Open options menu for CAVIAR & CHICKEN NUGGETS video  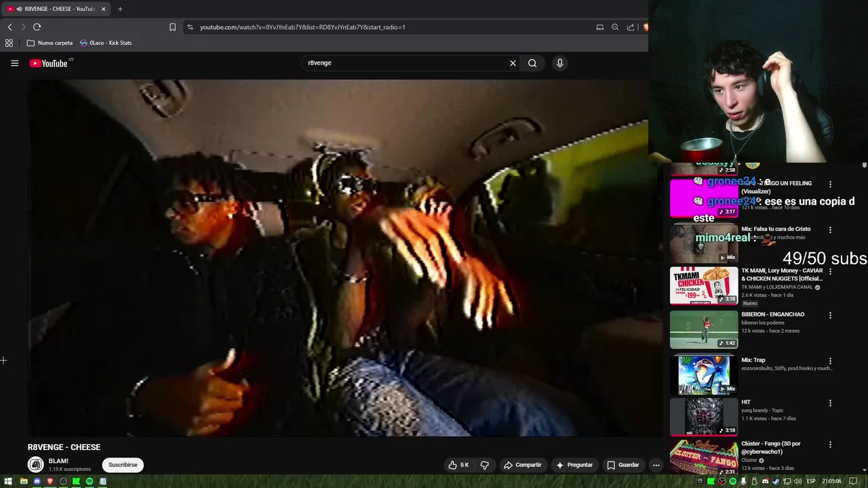coord(830,272)
